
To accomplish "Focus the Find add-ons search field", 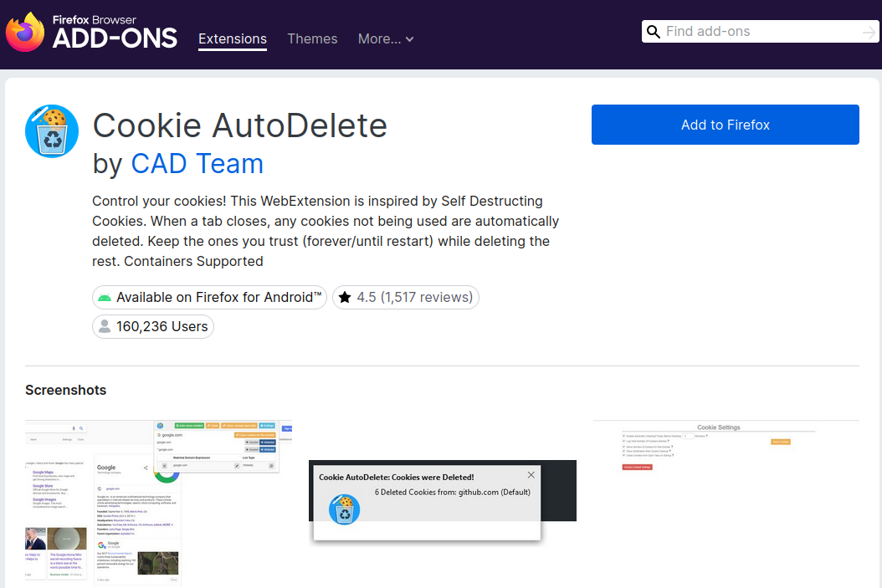I will click(762, 32).
